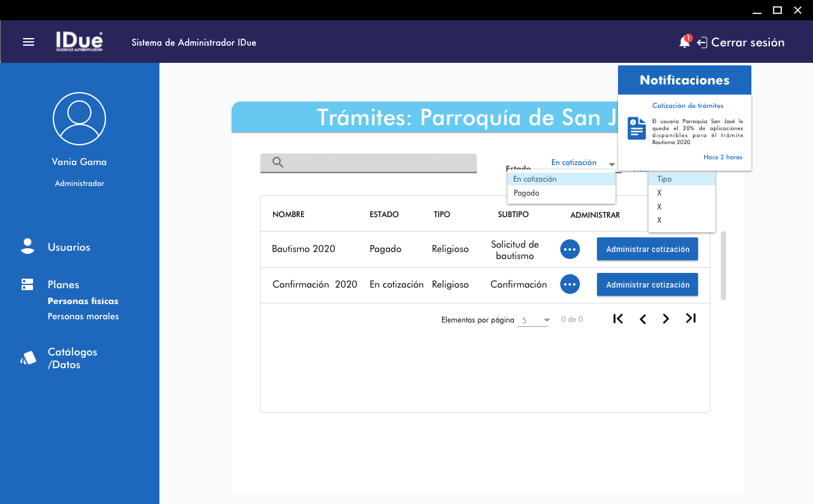Open the Catálogos /Datos section
This screenshot has width=813, height=504.
[72, 359]
